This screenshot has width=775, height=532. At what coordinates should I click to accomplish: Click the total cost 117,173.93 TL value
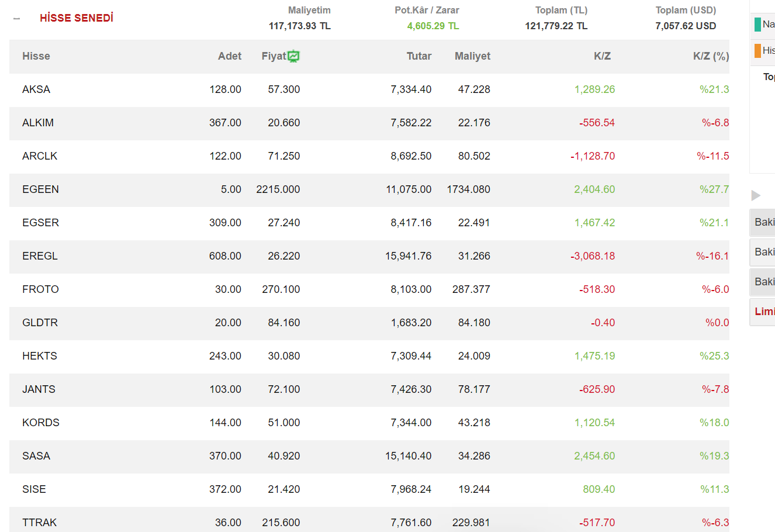coord(300,26)
